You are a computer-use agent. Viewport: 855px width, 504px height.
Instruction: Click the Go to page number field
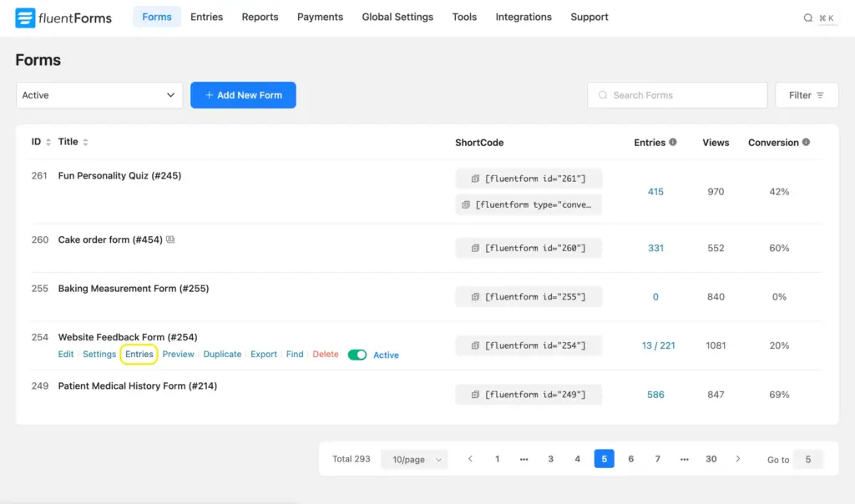(808, 459)
